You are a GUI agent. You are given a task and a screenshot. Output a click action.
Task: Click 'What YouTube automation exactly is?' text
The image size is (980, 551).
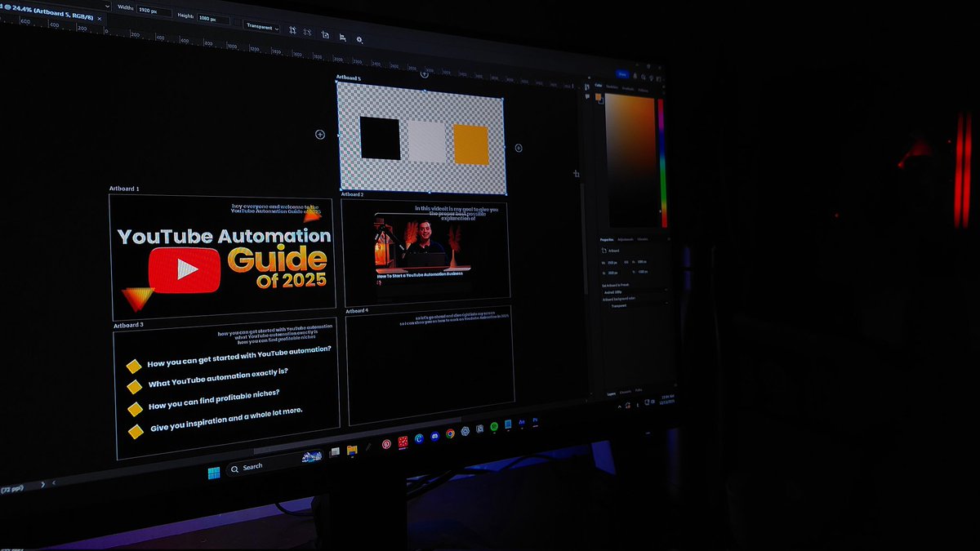[218, 377]
